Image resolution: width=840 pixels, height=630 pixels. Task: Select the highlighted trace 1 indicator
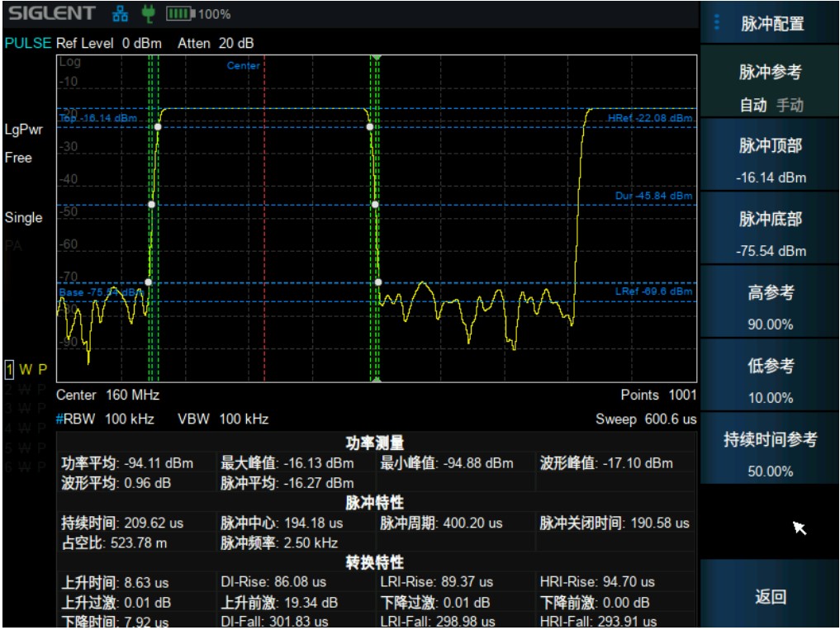coord(10,368)
